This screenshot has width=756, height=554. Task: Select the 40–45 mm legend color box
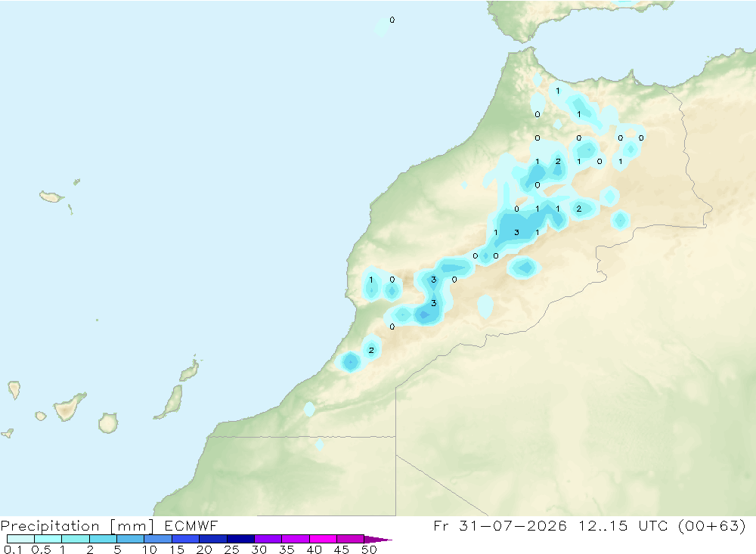323,539
